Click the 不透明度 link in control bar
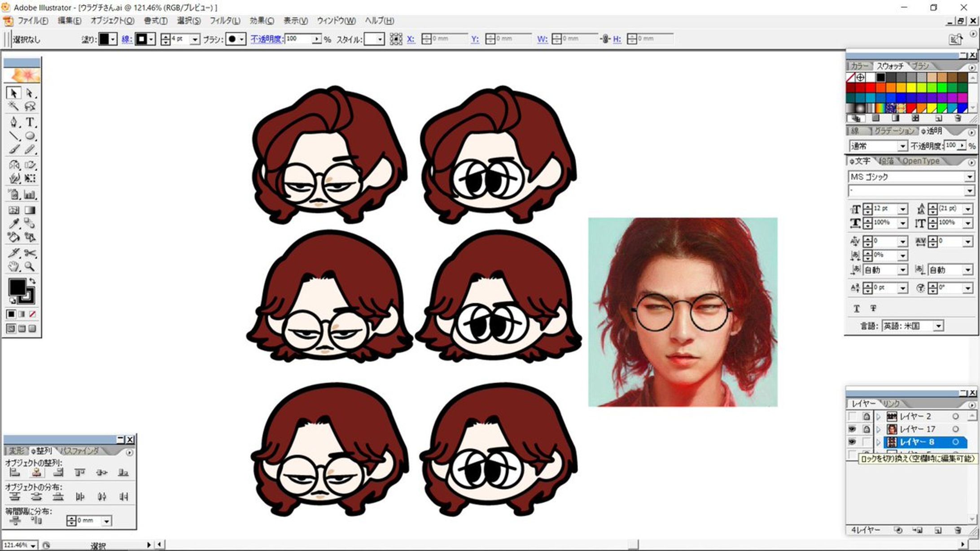Screen dimensions: 980x551 point(267,39)
